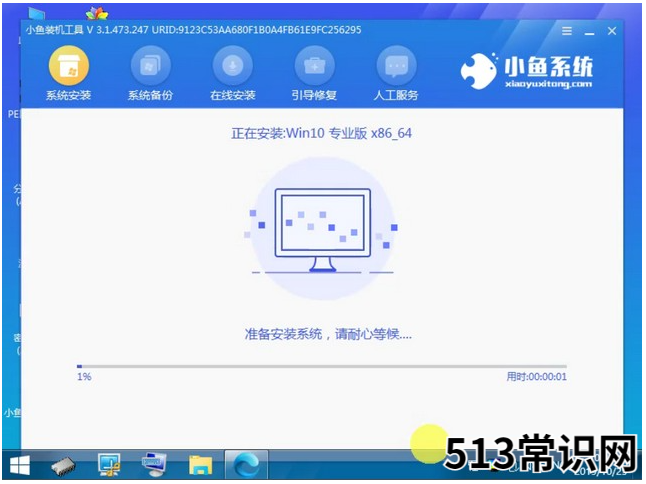
Task: Open the 系统安装 icon in toolbar
Action: 68,66
